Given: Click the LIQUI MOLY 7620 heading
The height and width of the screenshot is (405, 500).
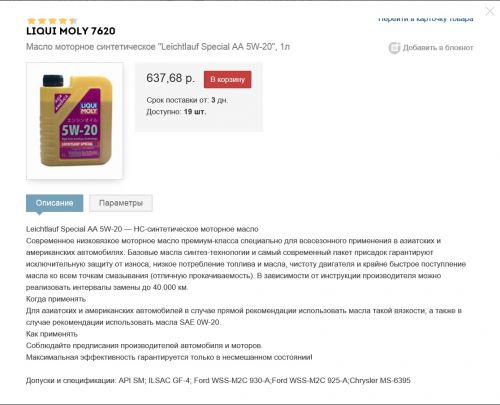Looking at the screenshot, I should coord(71,31).
